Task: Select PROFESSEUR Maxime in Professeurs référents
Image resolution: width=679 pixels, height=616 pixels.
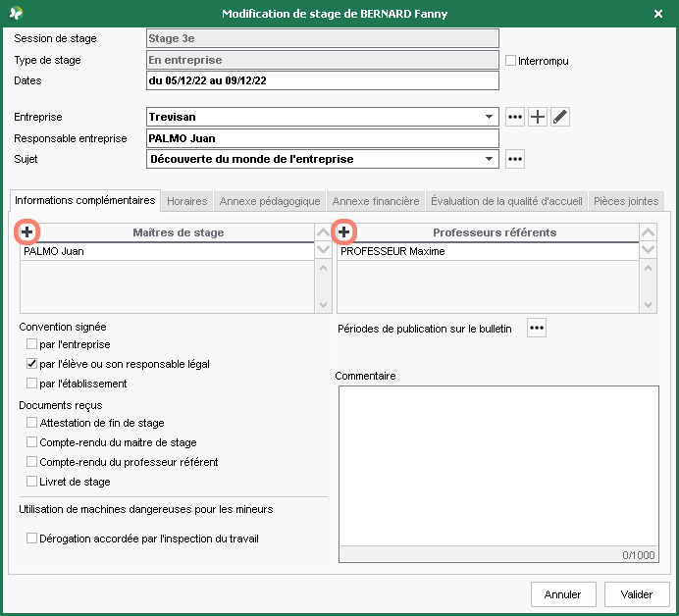Action: [x=488, y=251]
